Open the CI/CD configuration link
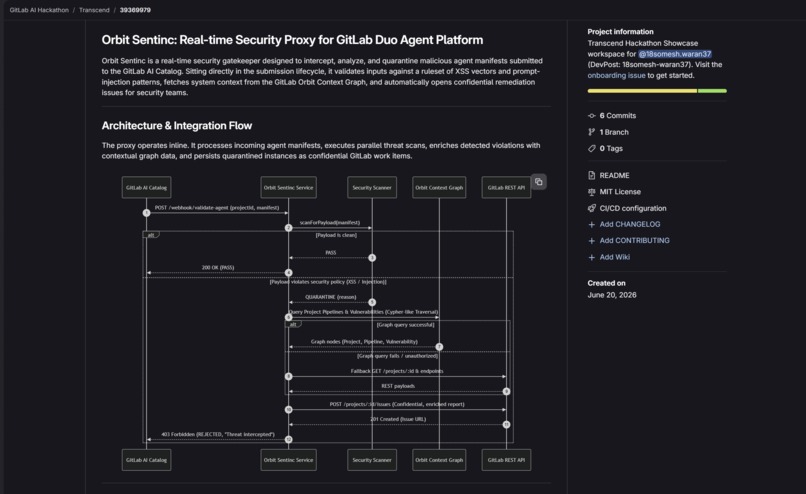806x494 pixels. click(x=633, y=208)
